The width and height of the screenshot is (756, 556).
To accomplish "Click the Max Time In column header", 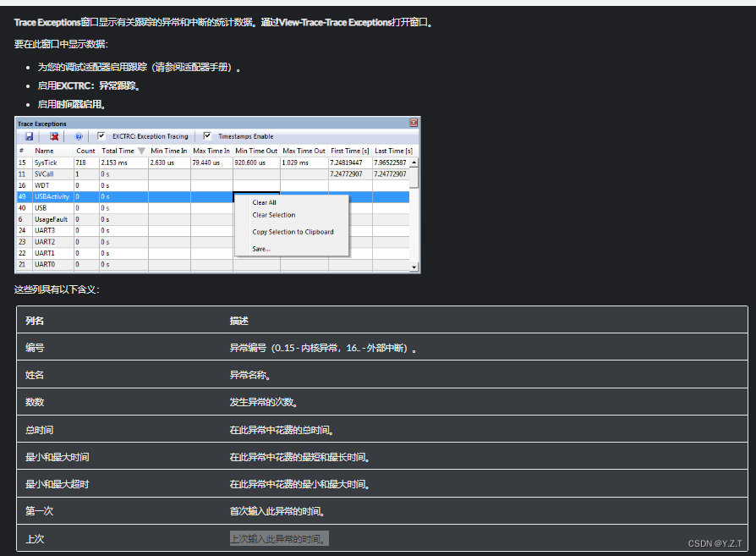I will coord(211,151).
